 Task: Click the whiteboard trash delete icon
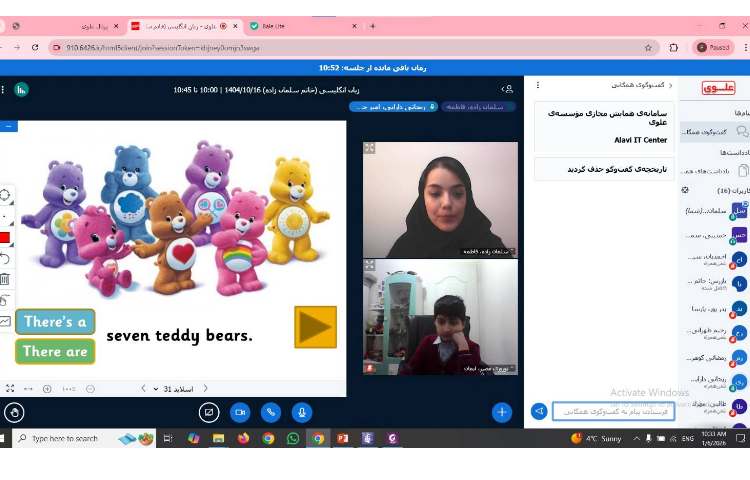(5, 279)
